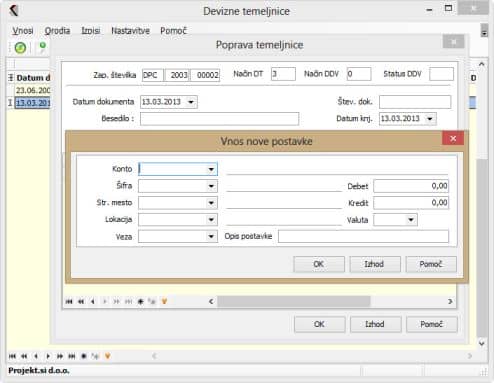Go to first record in main window navigator
The height and width of the screenshot is (383, 494).
(12, 356)
